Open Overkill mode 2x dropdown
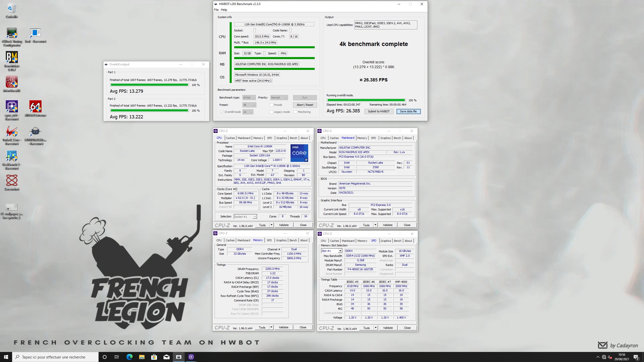 [248, 112]
